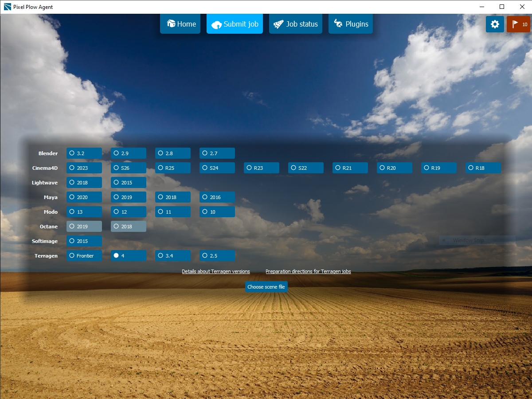Select Maya 2016

click(x=217, y=197)
